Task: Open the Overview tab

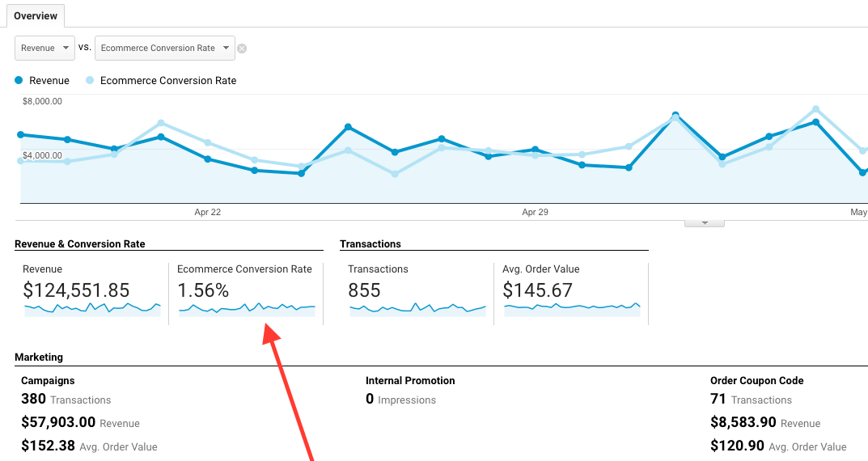Action: [36, 16]
